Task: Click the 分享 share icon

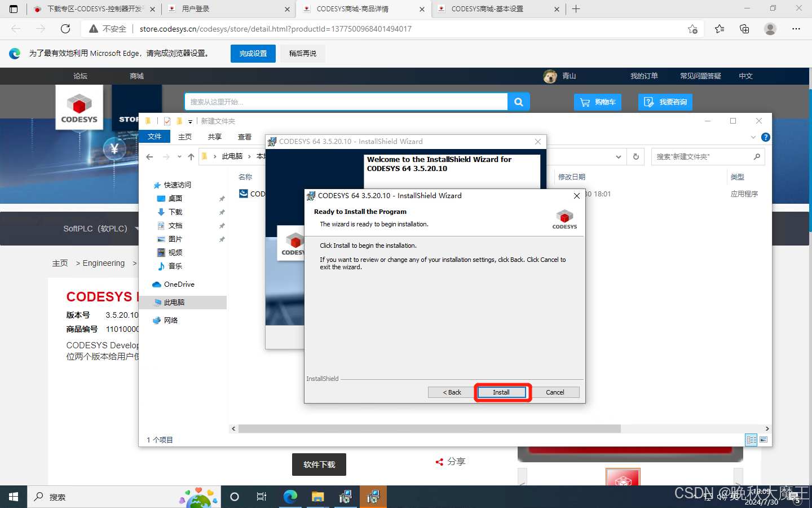Action: pyautogui.click(x=439, y=462)
